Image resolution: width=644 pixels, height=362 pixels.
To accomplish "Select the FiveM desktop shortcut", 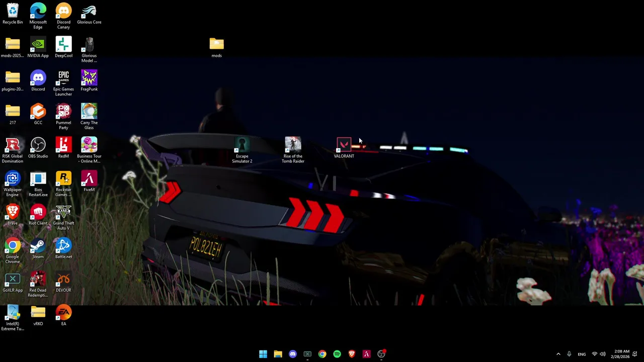I will coord(89,182).
